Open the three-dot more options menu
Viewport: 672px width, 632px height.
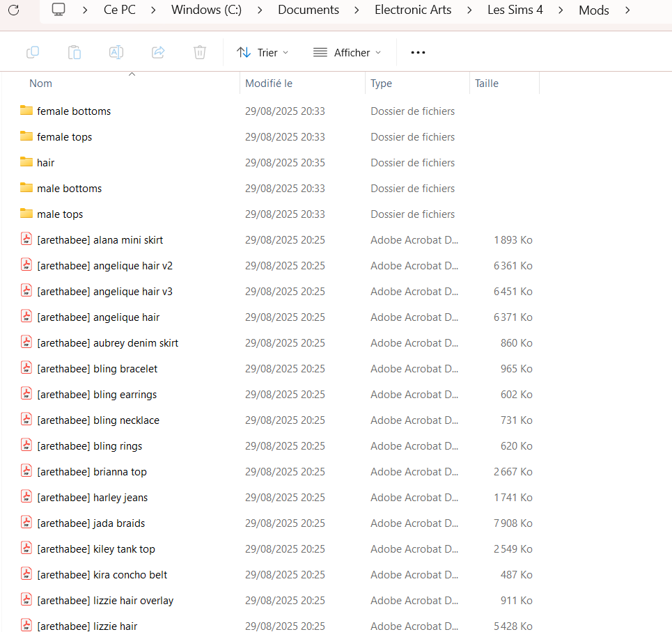[418, 52]
